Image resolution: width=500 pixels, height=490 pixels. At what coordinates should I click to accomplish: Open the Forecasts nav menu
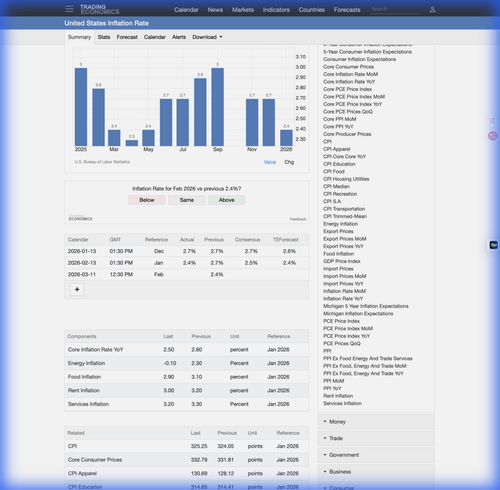pos(347,10)
